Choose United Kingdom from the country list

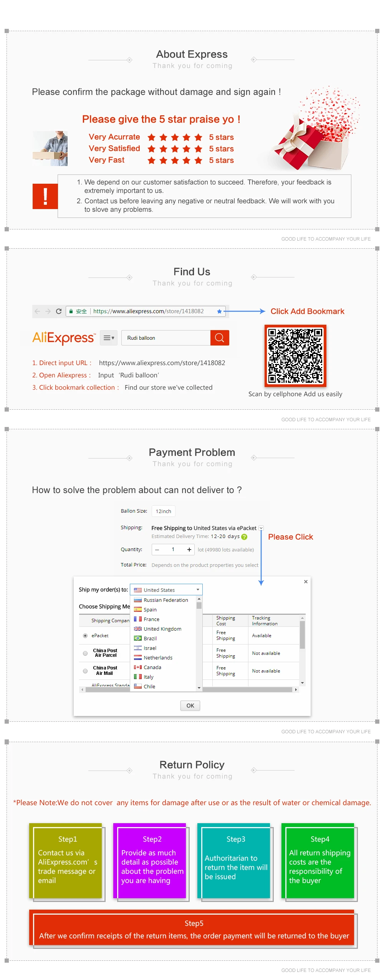point(163,629)
